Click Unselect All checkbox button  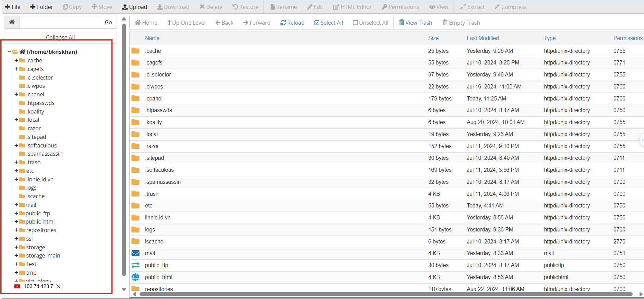(x=370, y=23)
